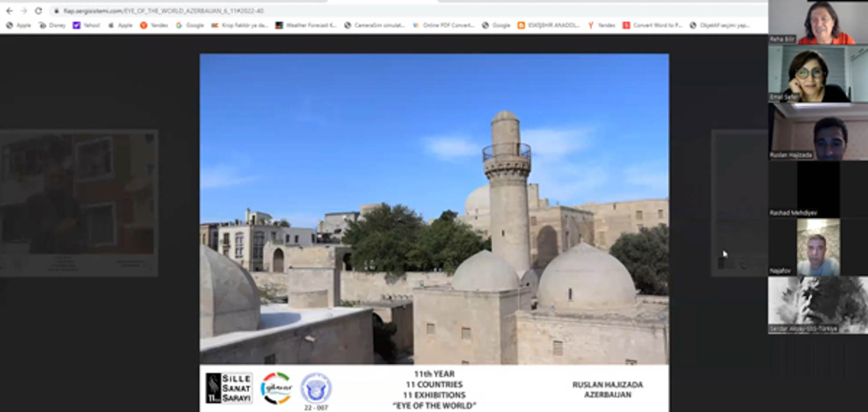Select Ruslan Hajizada's video tile
The image size is (868, 412).
(x=818, y=132)
